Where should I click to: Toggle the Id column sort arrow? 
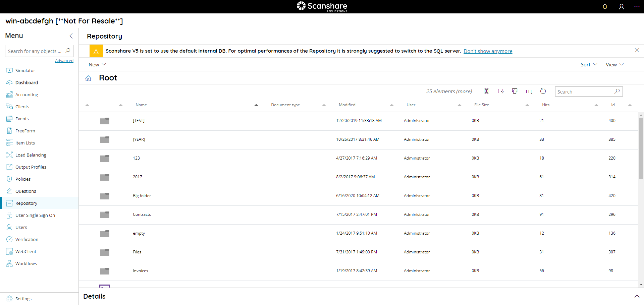(x=630, y=105)
